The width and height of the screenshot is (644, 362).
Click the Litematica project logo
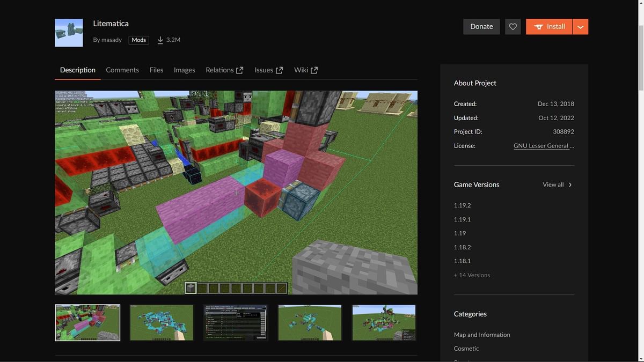pos(68,32)
